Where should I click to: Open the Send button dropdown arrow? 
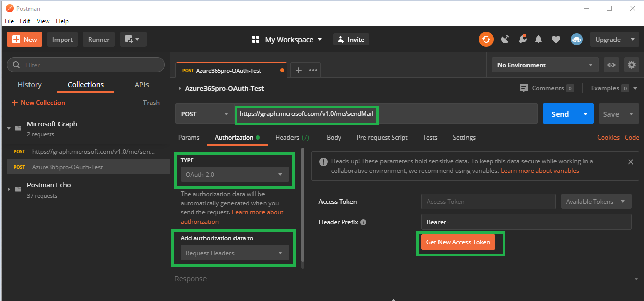tap(586, 114)
